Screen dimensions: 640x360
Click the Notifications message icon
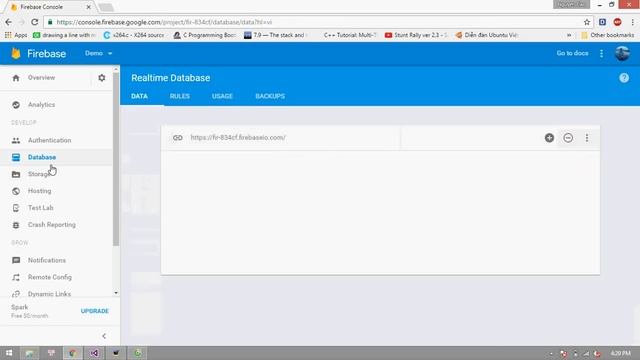point(16,260)
